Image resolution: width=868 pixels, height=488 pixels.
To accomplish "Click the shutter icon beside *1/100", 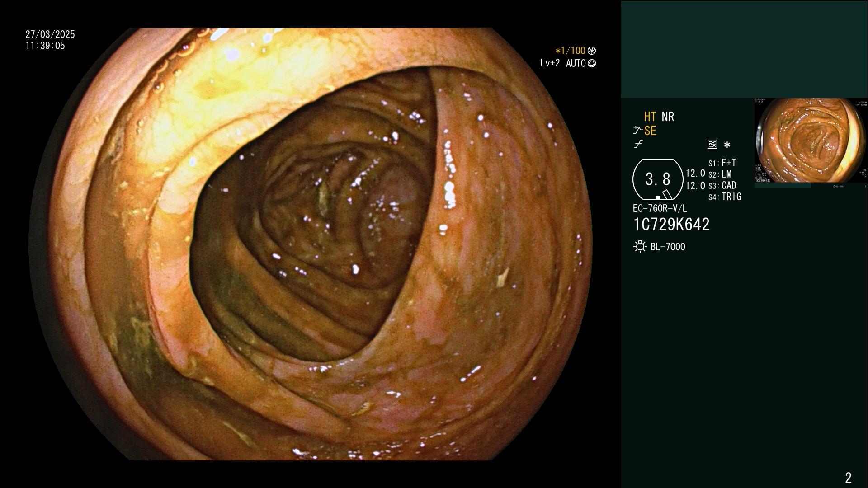I will (x=592, y=51).
